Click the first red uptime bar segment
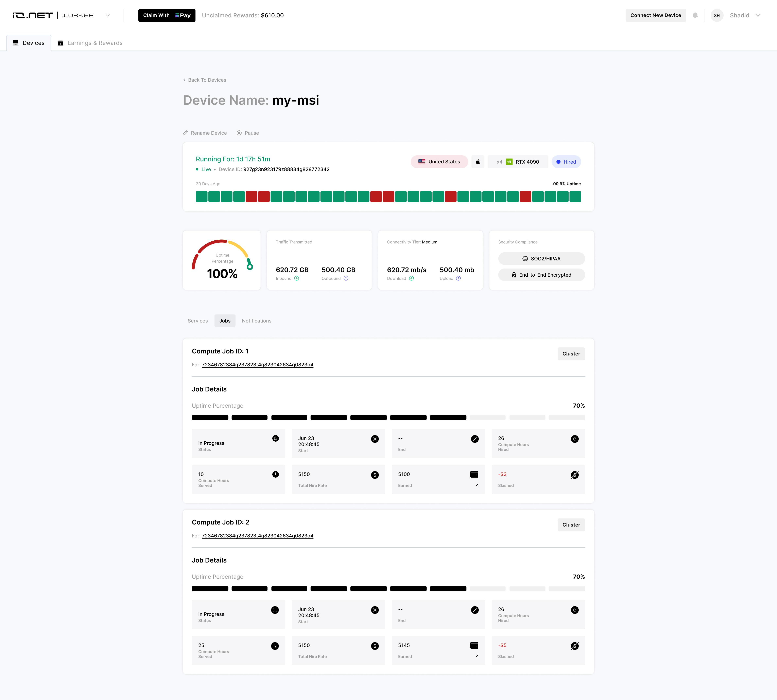Screen dimensions: 777x700 pos(251,197)
